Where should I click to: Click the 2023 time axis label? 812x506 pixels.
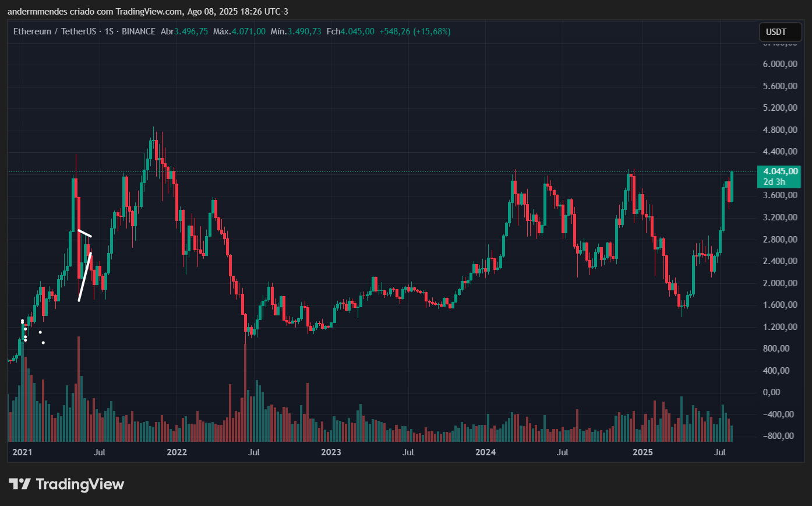(331, 452)
